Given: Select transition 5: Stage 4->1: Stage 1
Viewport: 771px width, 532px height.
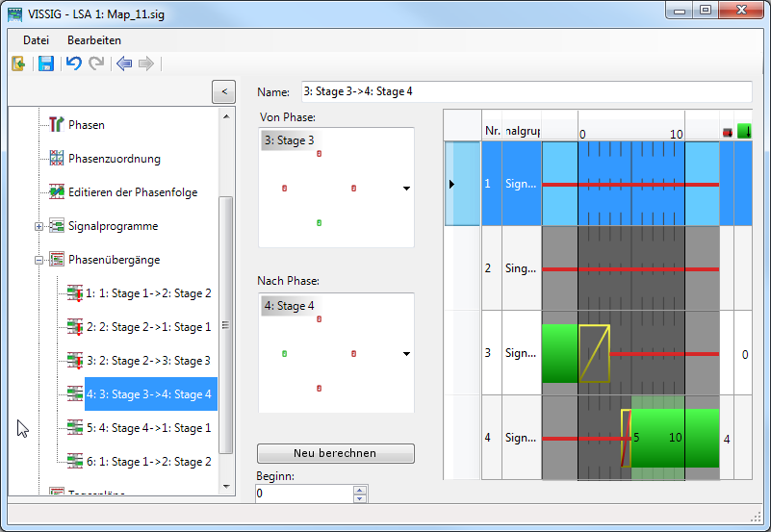Looking at the screenshot, I should 148,428.
